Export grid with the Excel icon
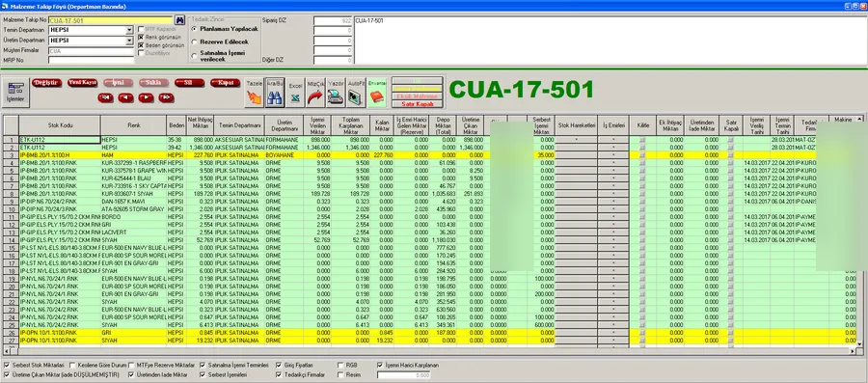Image resolution: width=868 pixels, height=383 pixels. (296, 92)
